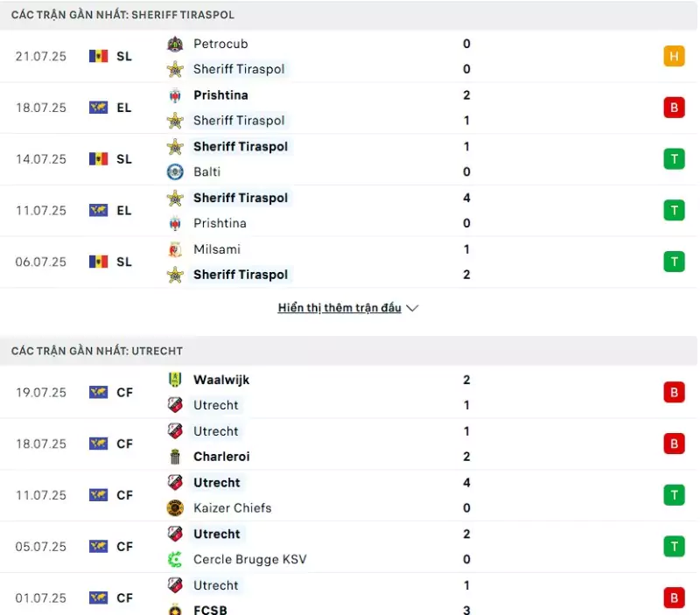Click red B badge for Prishtina loss
Screen dimensions: 700x615
point(674,108)
